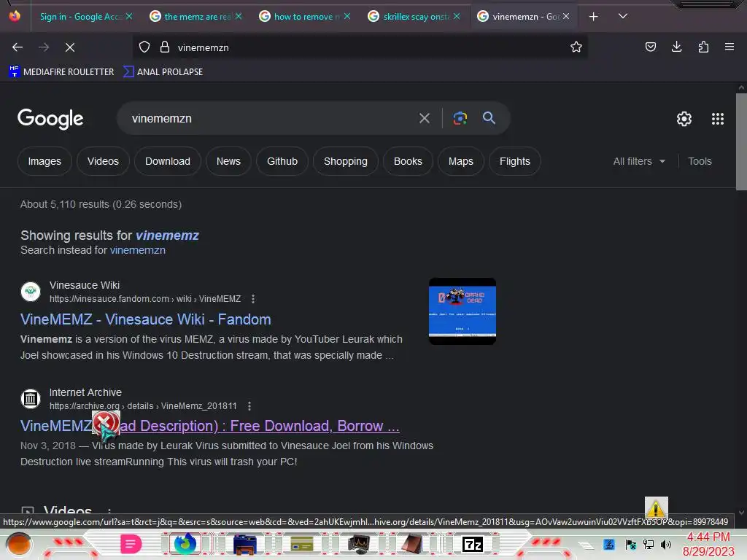Open Google quick settings gear
Screen dimensions: 747x560
tap(684, 119)
